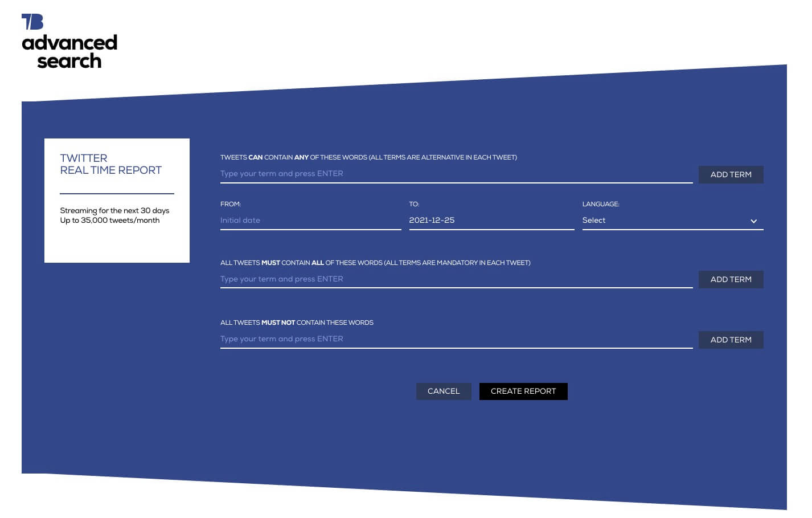812x518 pixels.
Task: Click the TB logo icon
Action: (x=32, y=22)
